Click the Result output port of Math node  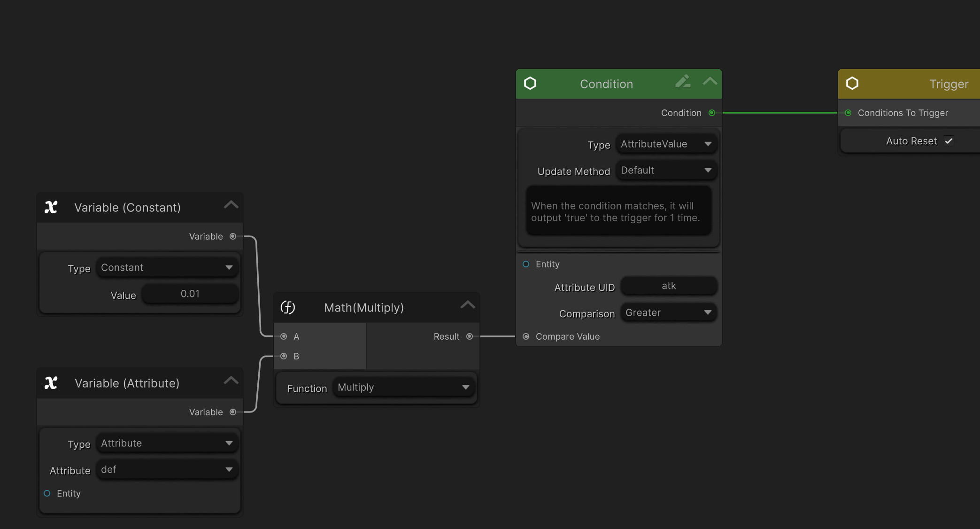coord(469,336)
